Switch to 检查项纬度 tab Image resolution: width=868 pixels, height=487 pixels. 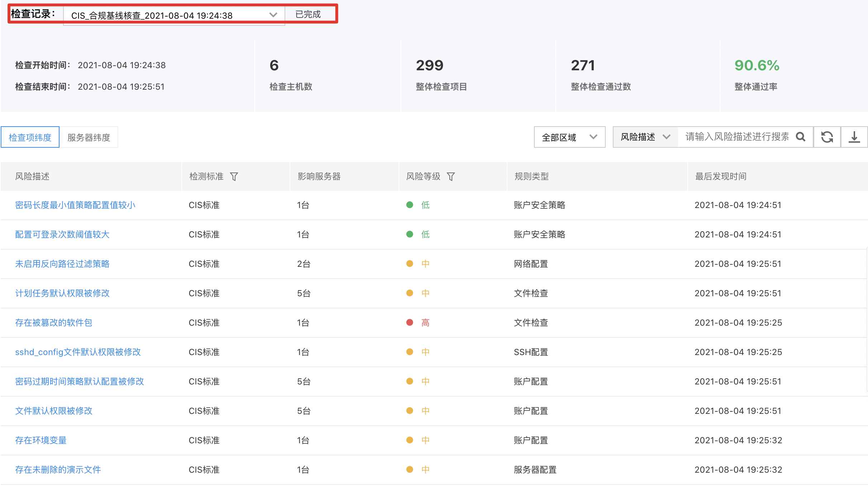coord(30,137)
